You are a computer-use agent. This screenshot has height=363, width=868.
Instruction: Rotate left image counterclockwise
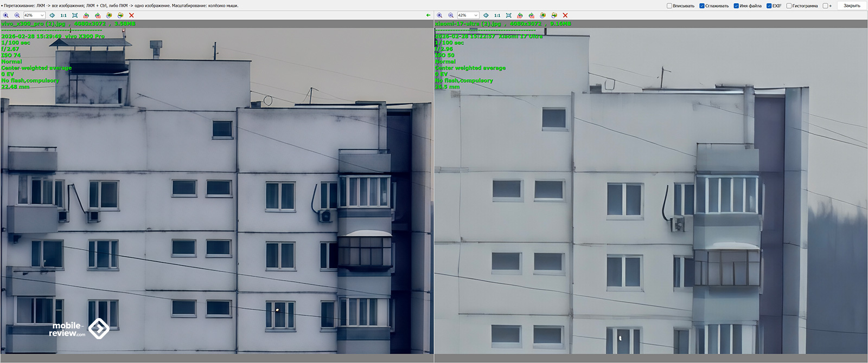pos(86,15)
